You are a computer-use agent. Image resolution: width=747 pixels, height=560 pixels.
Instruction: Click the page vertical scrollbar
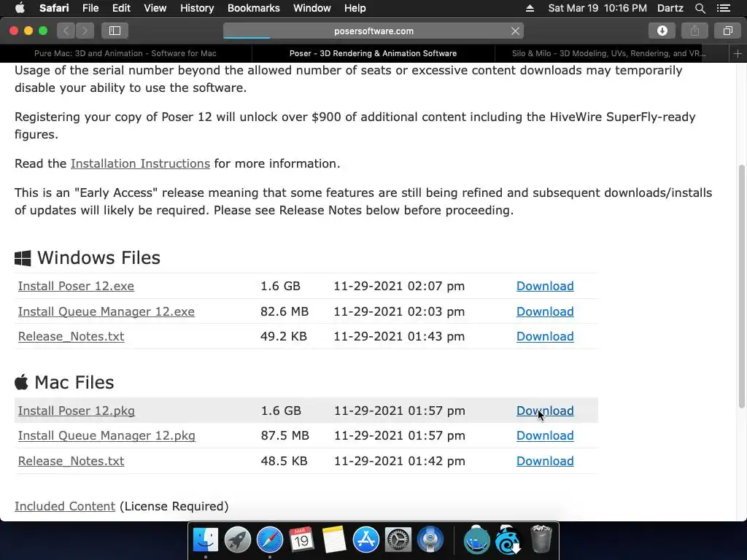741,286
